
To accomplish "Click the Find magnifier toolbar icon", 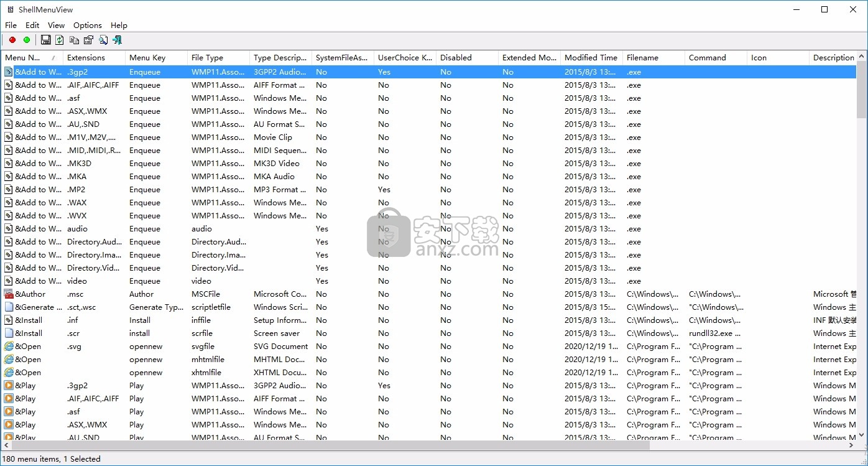I will 103,40.
